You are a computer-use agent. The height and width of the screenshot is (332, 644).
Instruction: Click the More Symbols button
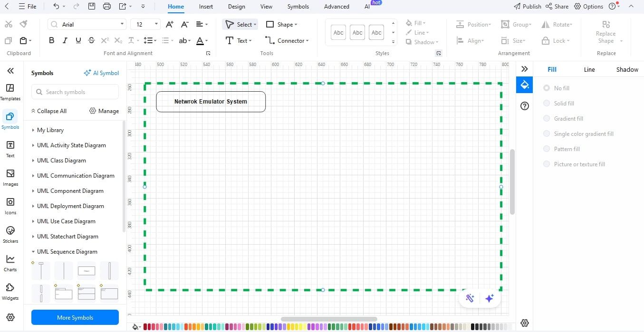[x=75, y=317]
